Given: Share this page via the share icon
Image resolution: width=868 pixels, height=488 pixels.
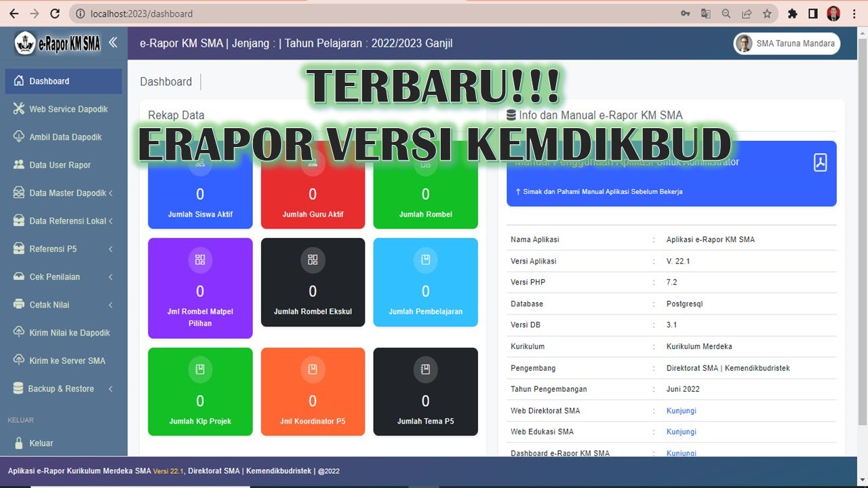Looking at the screenshot, I should point(747,14).
